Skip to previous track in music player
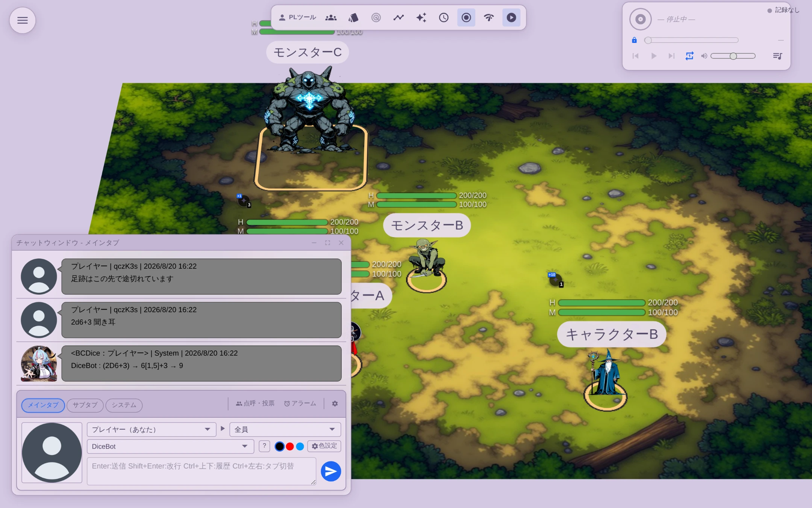 pyautogui.click(x=636, y=56)
